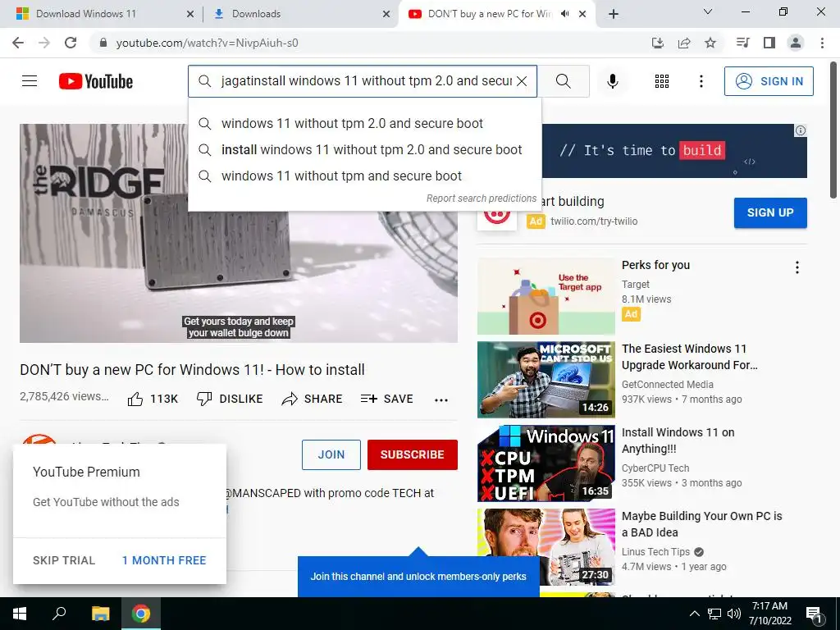840x630 pixels.
Task: Open options menu for 'Perks for you' ad
Action: (797, 267)
